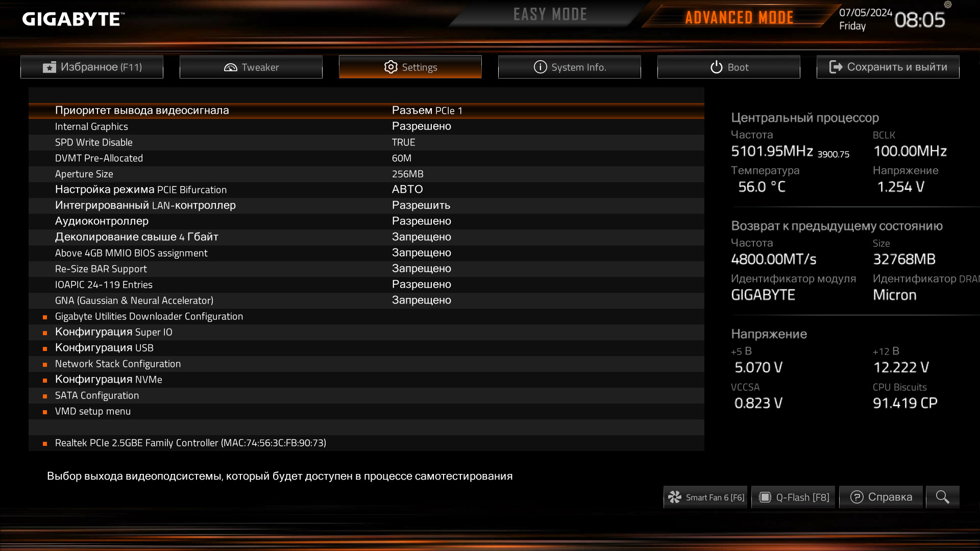The height and width of the screenshot is (551, 980).
Task: Click the Избранное star folder icon
Action: [50, 67]
